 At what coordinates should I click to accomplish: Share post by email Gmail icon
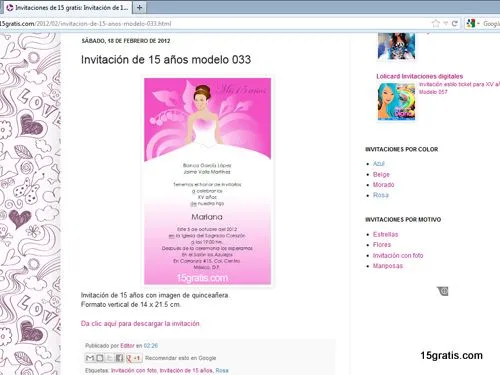click(90, 358)
